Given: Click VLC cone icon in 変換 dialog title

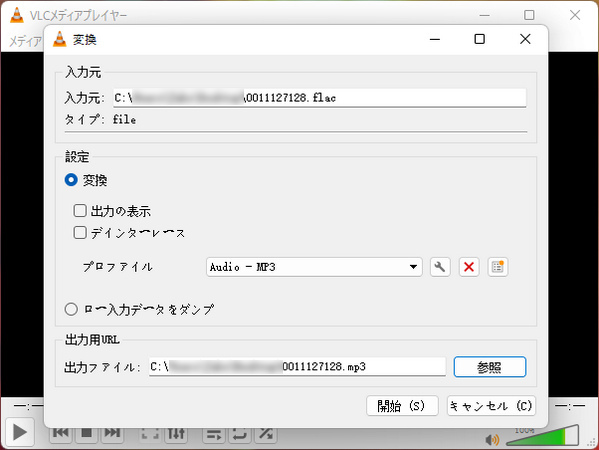Looking at the screenshot, I should [x=60, y=39].
